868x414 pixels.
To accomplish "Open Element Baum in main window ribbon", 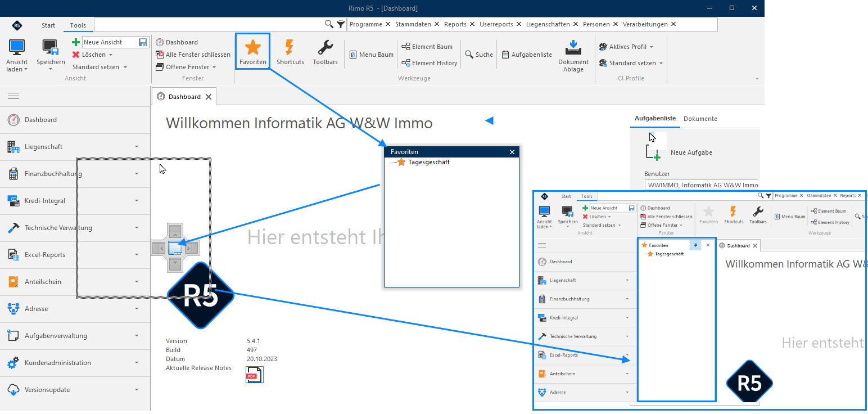I will coord(427,47).
